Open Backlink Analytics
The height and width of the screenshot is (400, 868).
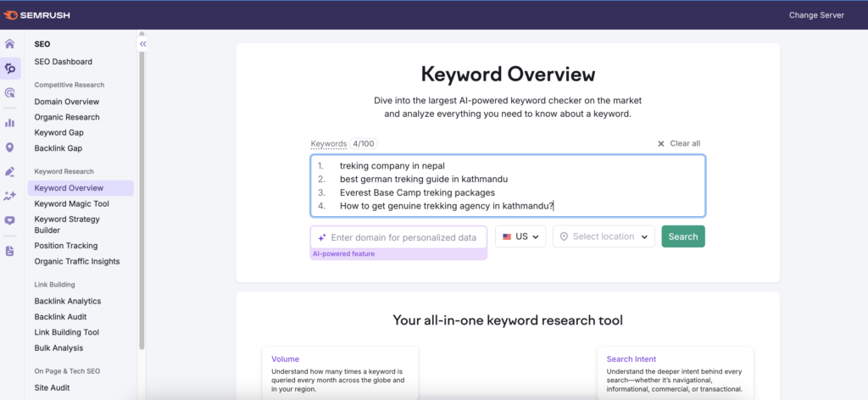pyautogui.click(x=68, y=301)
